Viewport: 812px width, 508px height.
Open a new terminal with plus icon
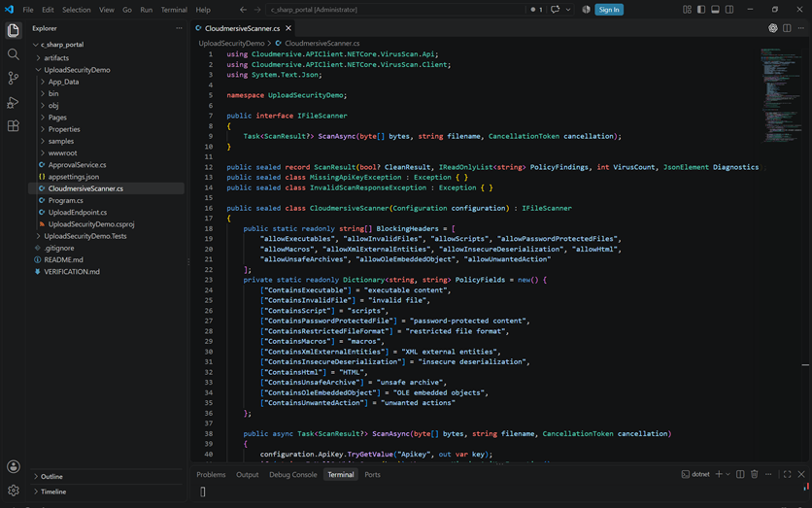coord(719,474)
